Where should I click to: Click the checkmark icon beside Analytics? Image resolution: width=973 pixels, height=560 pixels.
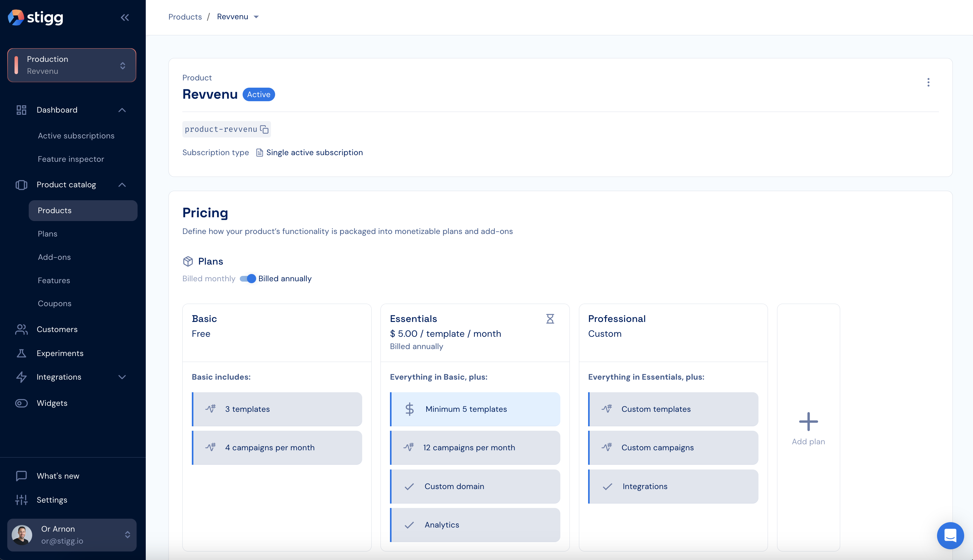point(409,525)
